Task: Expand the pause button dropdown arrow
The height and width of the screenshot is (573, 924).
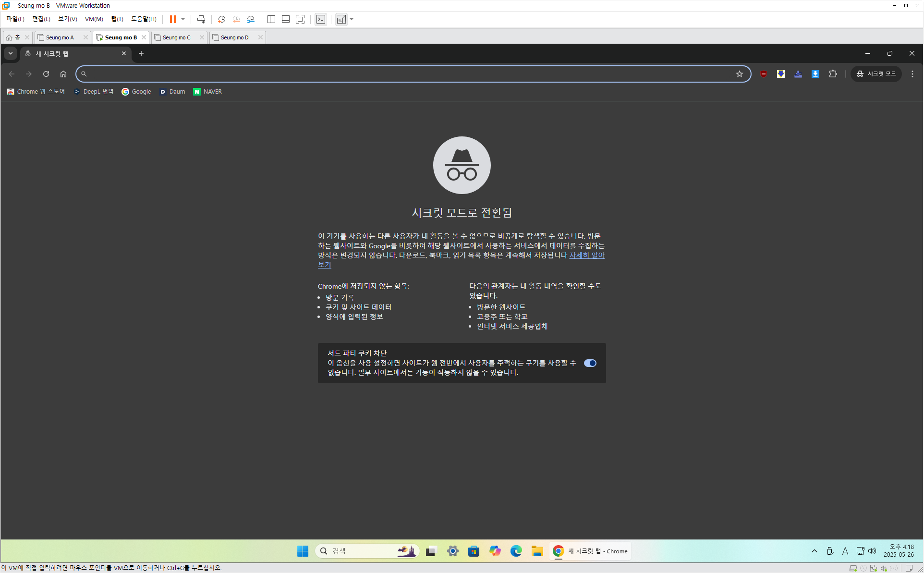Action: tap(183, 19)
